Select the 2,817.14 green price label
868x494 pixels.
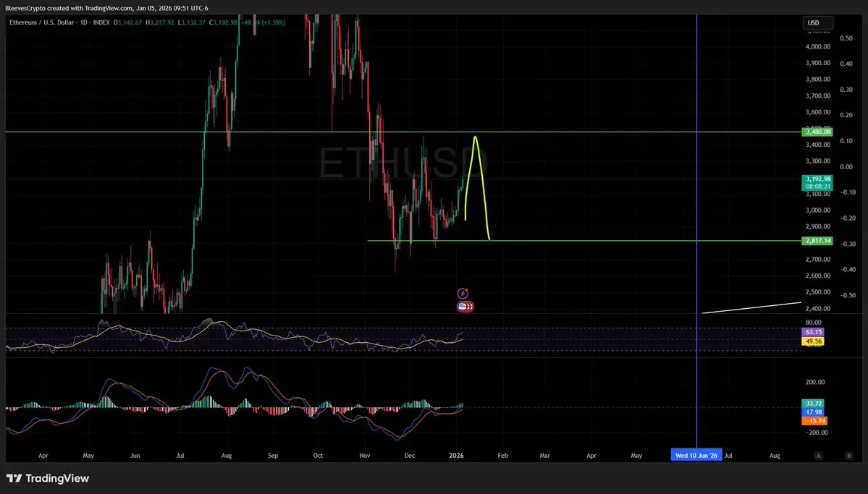click(817, 241)
